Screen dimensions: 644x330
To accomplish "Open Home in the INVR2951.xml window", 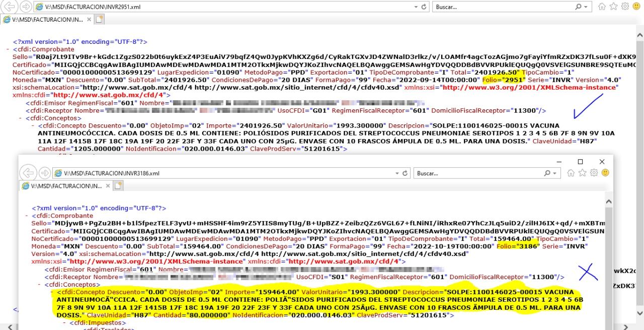I will point(602,7).
